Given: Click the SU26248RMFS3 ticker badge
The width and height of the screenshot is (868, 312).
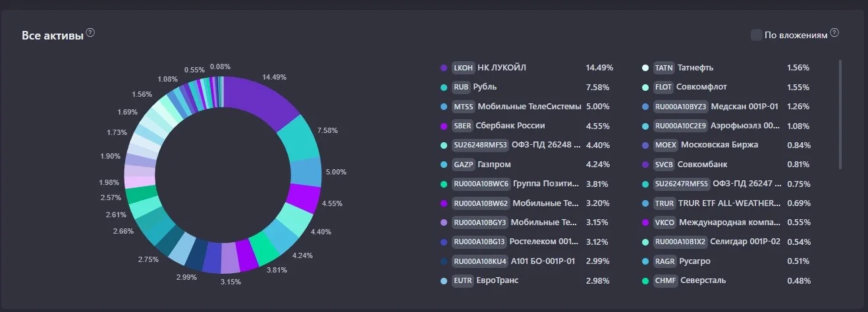Looking at the screenshot, I should pyautogui.click(x=481, y=145).
